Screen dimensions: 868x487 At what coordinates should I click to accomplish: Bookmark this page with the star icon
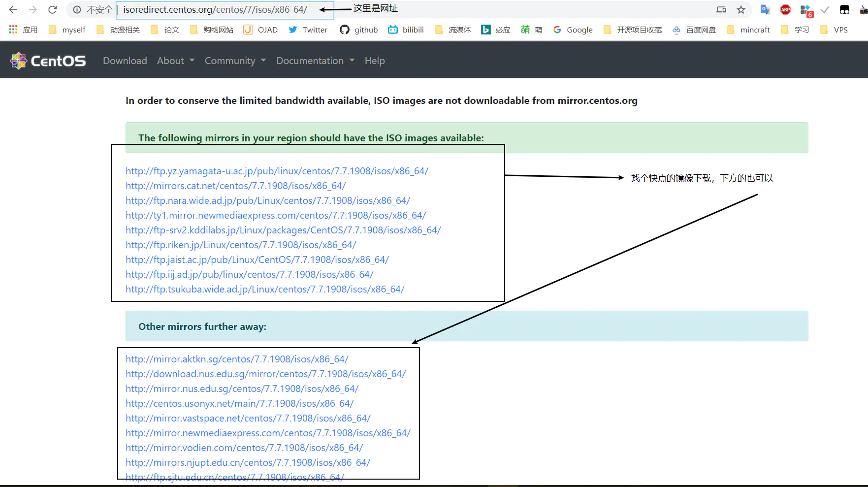click(x=741, y=10)
